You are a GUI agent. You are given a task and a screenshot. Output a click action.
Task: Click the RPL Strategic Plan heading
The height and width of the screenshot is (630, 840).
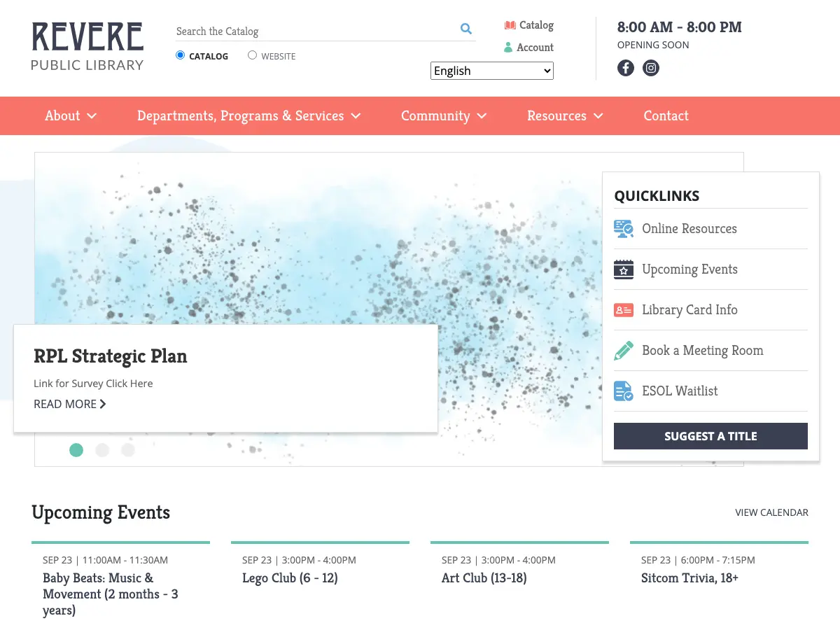click(x=111, y=356)
